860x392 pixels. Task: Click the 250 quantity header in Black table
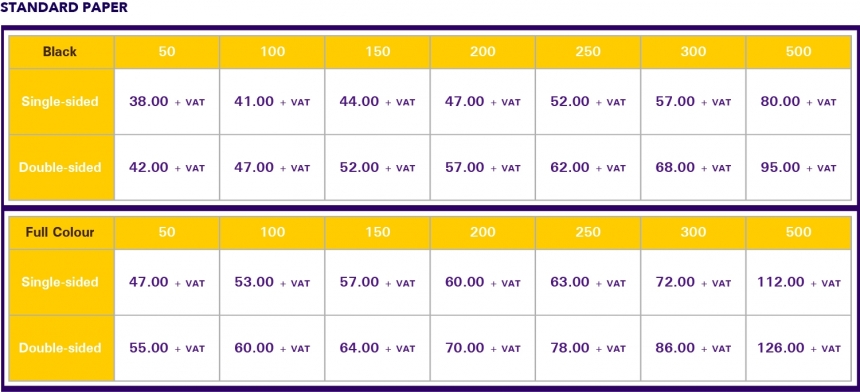588,52
